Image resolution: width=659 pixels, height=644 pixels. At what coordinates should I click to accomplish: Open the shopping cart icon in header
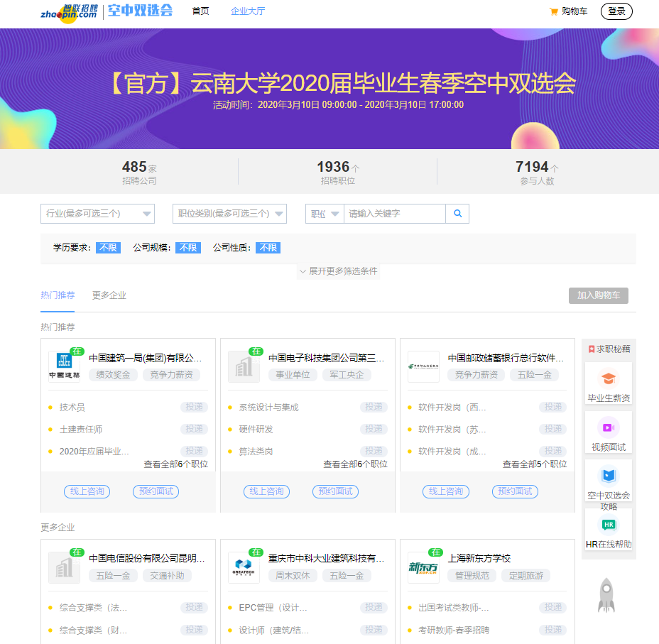[x=554, y=11]
